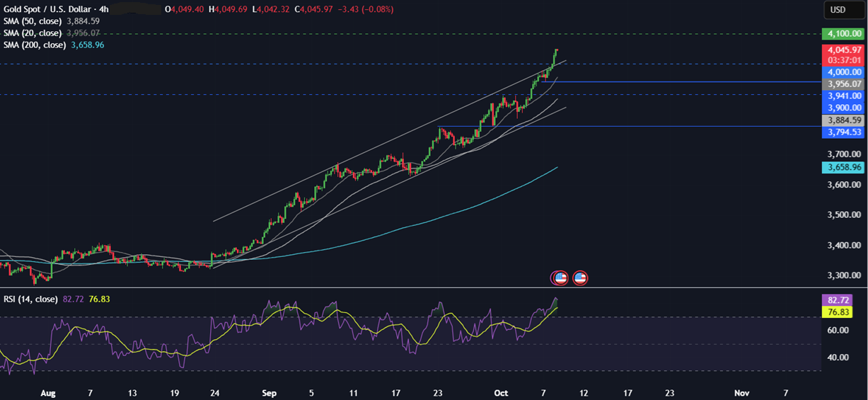Click the right US flag economic event icon
Image resolution: width=868 pixels, height=400 pixels.
click(x=580, y=278)
